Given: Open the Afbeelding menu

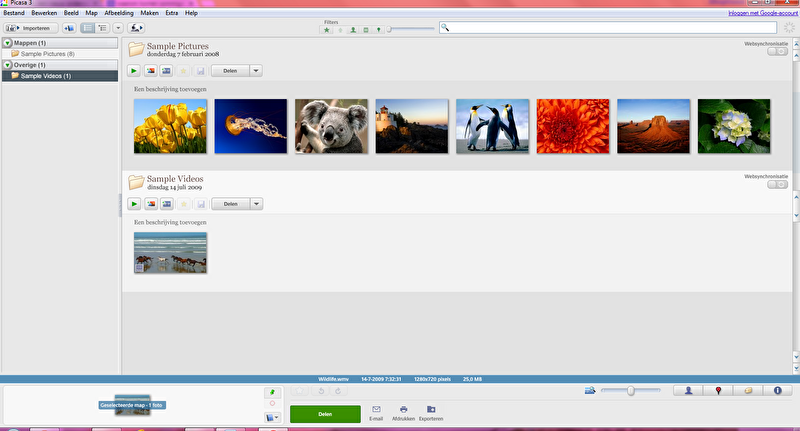Looking at the screenshot, I should pyautogui.click(x=119, y=13).
